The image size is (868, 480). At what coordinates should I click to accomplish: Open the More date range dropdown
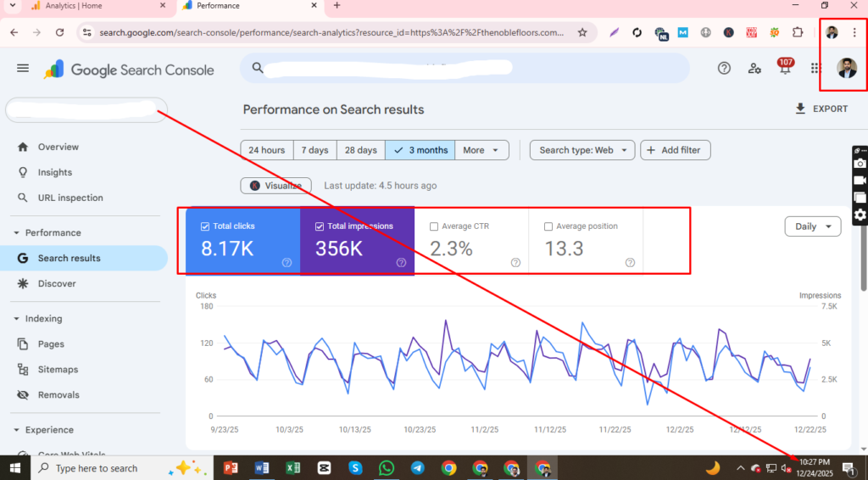(481, 150)
